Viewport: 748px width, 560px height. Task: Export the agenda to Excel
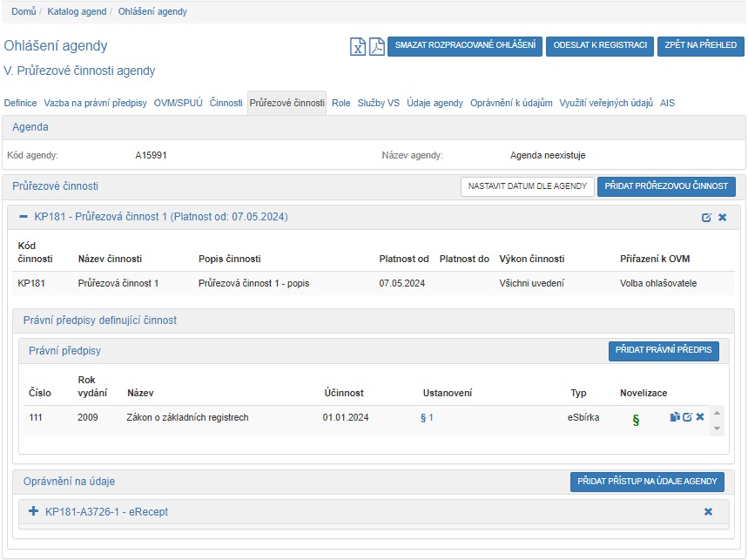(x=358, y=47)
